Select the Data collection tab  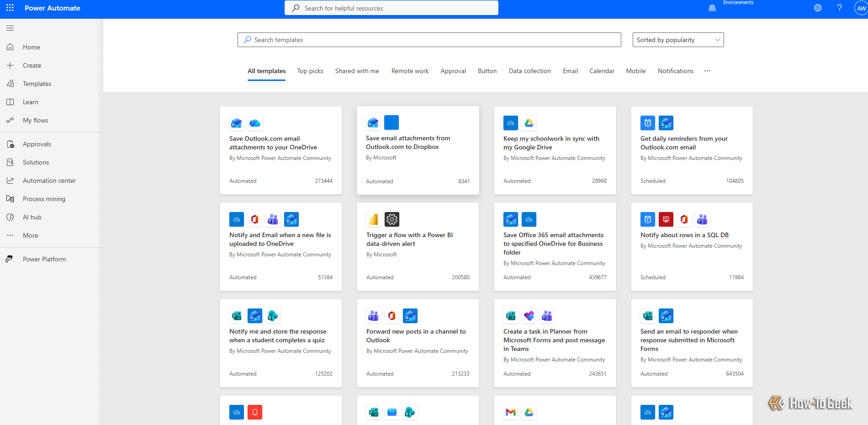530,71
